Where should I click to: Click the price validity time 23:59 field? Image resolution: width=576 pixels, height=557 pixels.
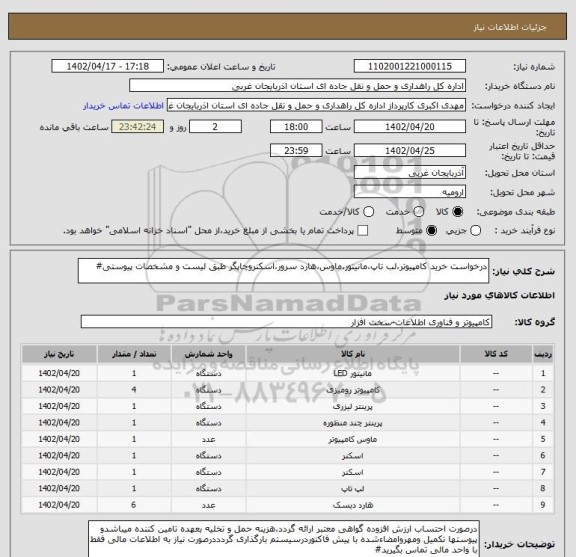click(x=296, y=151)
